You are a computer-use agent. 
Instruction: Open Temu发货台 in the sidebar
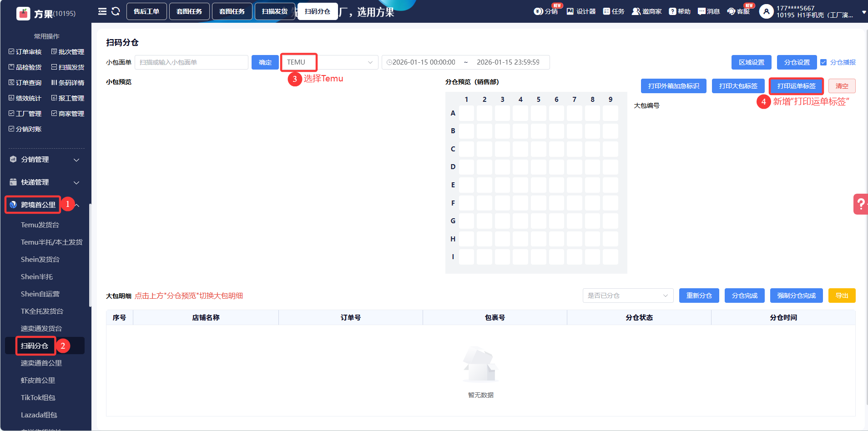pos(40,225)
